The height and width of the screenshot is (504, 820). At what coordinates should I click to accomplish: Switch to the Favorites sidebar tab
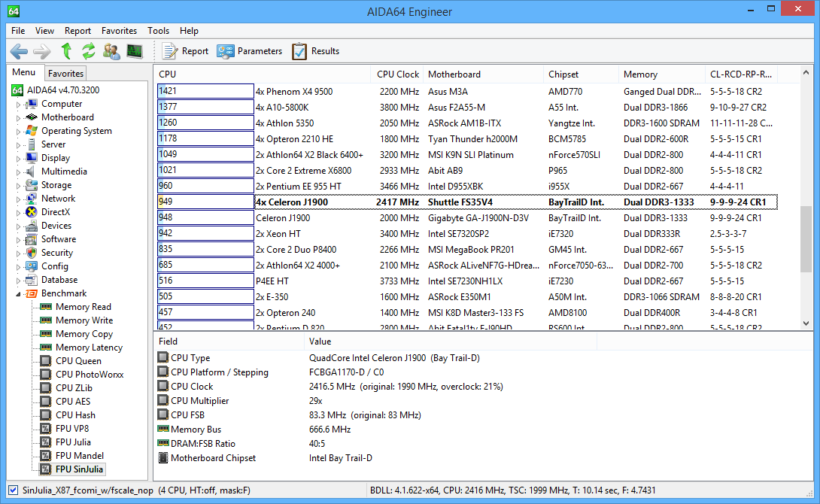65,74
